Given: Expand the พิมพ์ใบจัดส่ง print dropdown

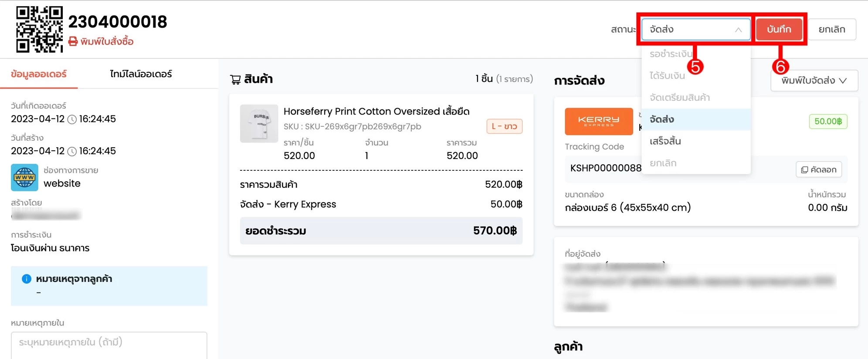Looking at the screenshot, I should tap(814, 81).
